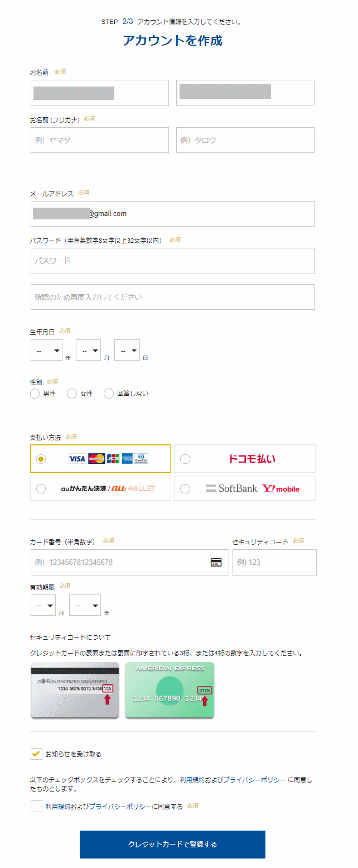Open the birth day dropdown
Image resolution: width=358 pixels, height=868 pixels.
pos(127,351)
